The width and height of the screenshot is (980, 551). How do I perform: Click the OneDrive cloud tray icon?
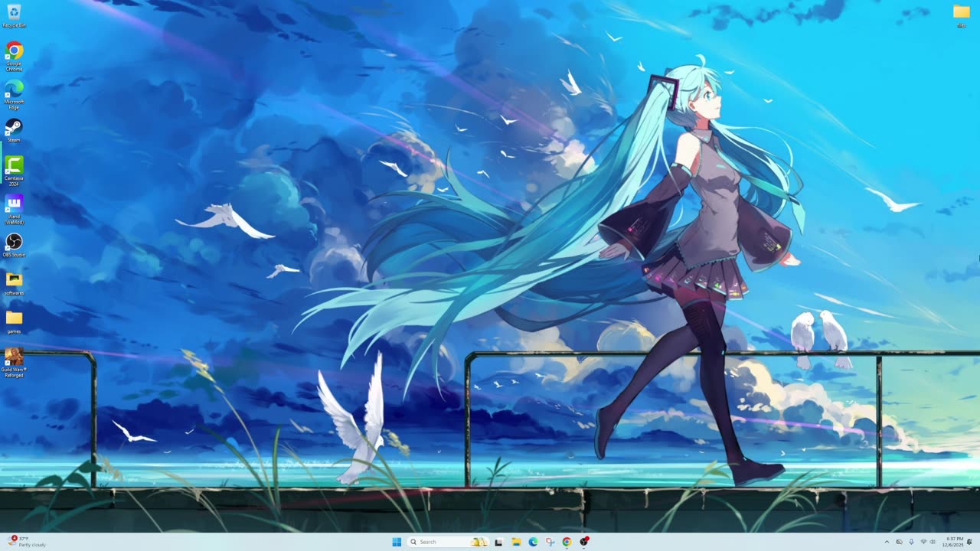[x=899, y=542]
